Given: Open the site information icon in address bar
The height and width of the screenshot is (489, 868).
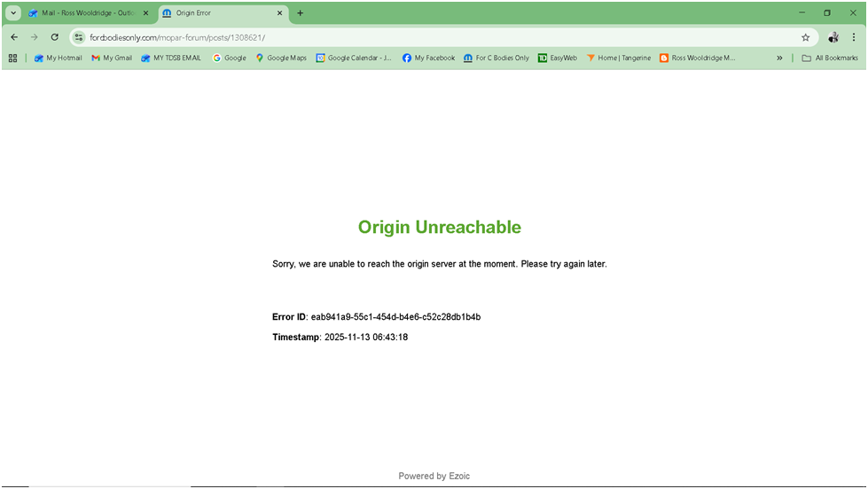Looking at the screenshot, I should pyautogui.click(x=79, y=37).
